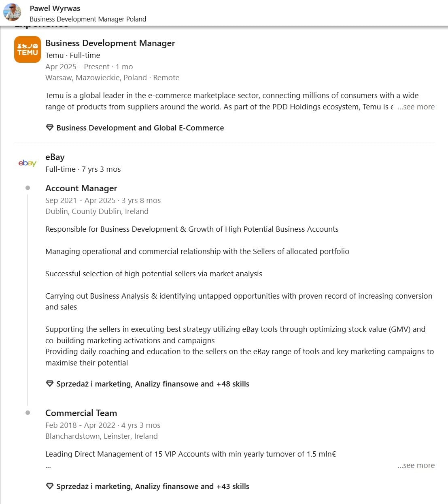
Task: Click the Business Development Manager Poland headline
Action: click(88, 19)
